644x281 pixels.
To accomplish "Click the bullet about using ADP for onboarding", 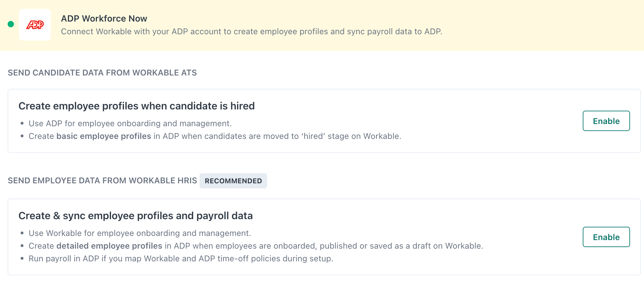I will tap(130, 123).
